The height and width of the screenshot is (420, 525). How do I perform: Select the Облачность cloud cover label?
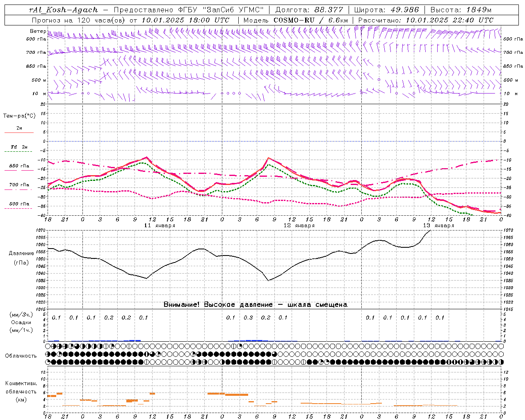(x=21, y=356)
